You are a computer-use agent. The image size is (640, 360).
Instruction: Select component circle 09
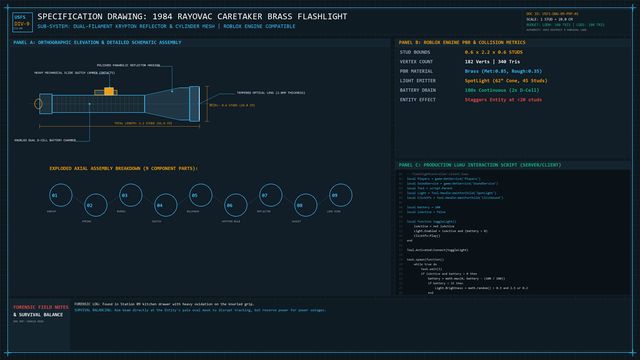coord(340,195)
